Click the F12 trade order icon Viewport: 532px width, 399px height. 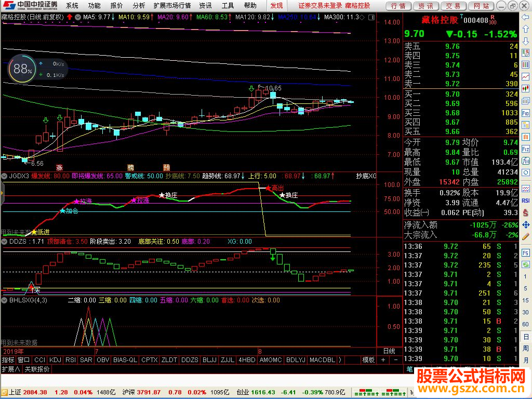point(526,149)
